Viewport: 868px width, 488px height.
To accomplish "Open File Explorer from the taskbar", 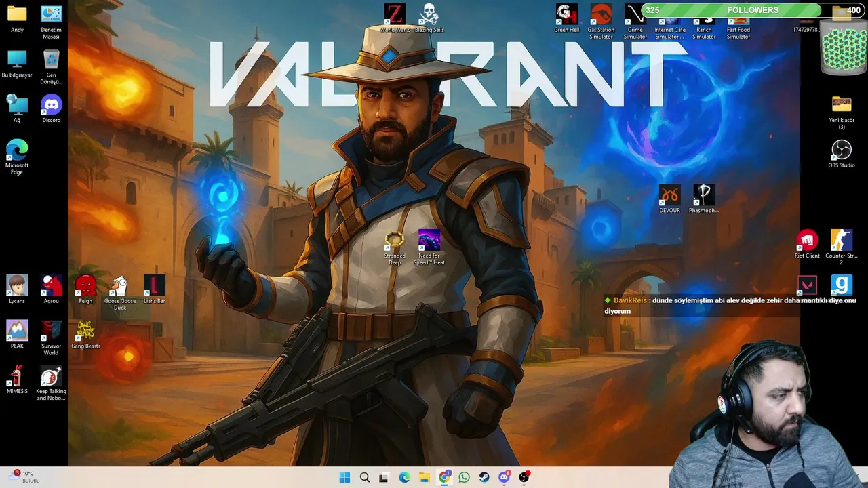I will [x=424, y=477].
